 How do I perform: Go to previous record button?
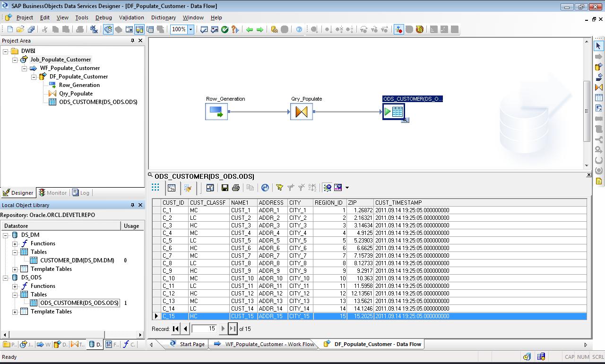[x=185, y=329]
